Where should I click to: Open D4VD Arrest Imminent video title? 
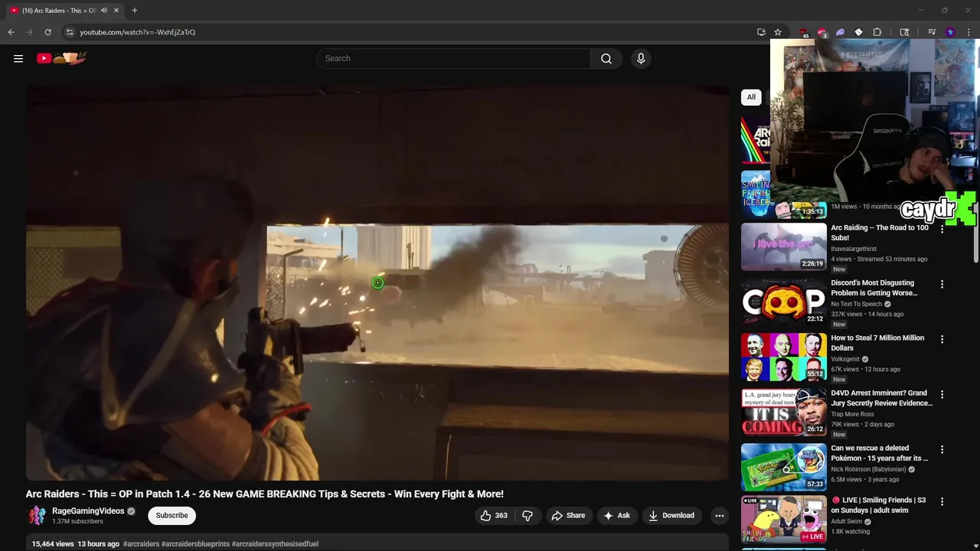pyautogui.click(x=881, y=398)
